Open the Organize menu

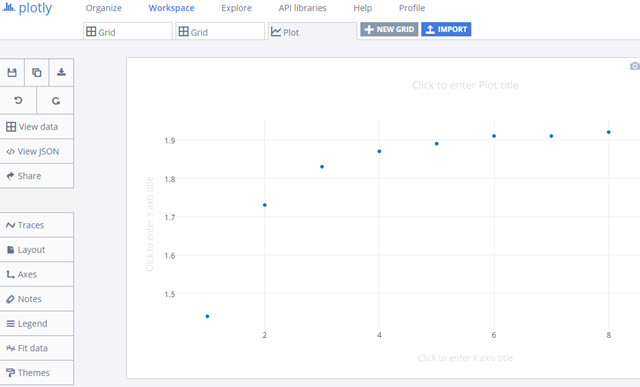pyautogui.click(x=104, y=8)
